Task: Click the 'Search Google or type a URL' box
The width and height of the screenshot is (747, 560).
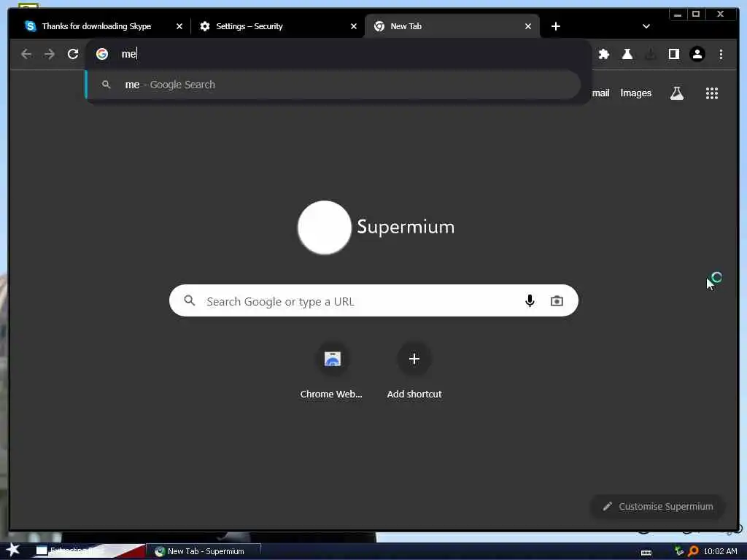Action: click(373, 301)
